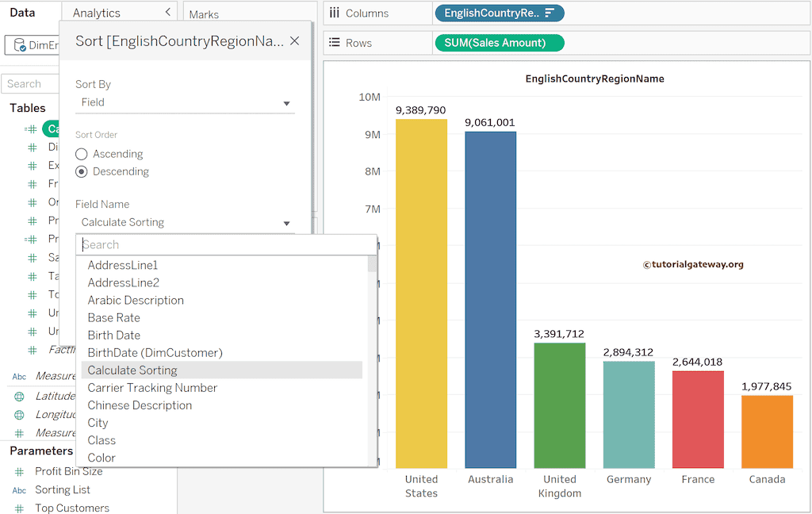
Task: Close the Sort dialog with the X
Action: point(294,41)
